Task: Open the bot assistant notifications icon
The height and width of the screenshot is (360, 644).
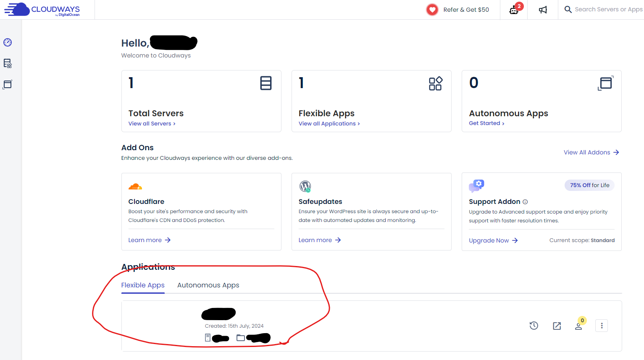Action: [x=514, y=10]
